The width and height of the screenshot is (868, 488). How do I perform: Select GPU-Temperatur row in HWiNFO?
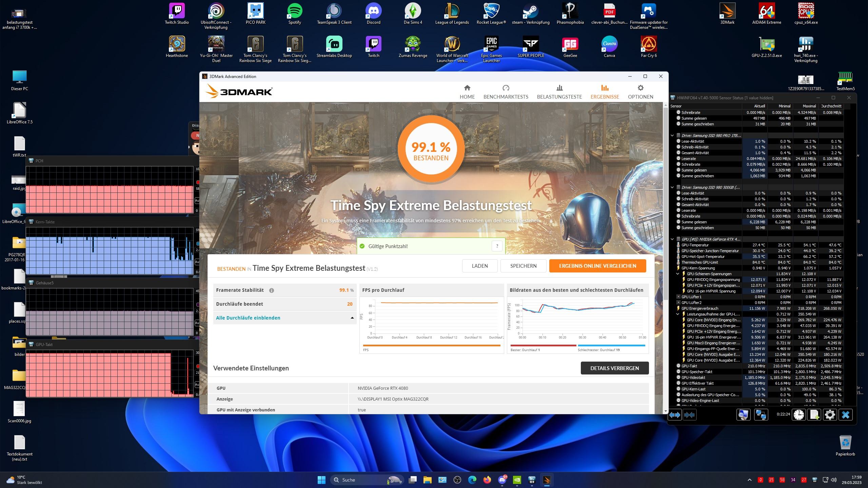click(x=759, y=245)
